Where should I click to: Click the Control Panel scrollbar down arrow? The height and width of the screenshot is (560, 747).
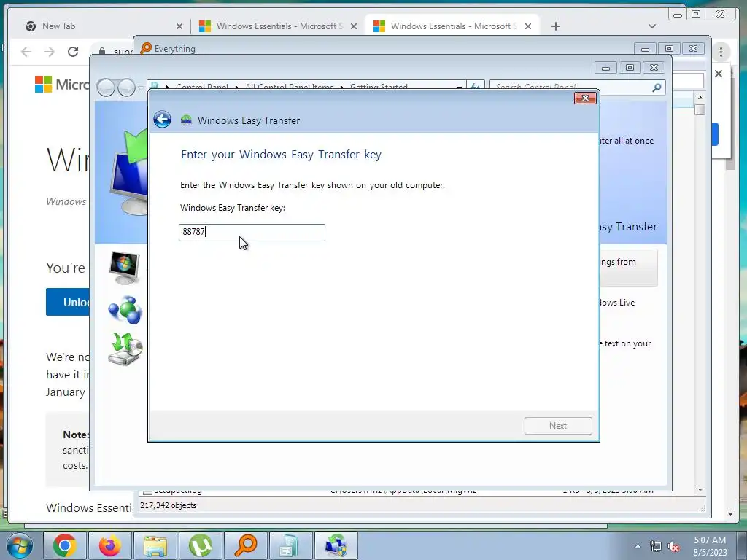click(x=700, y=489)
